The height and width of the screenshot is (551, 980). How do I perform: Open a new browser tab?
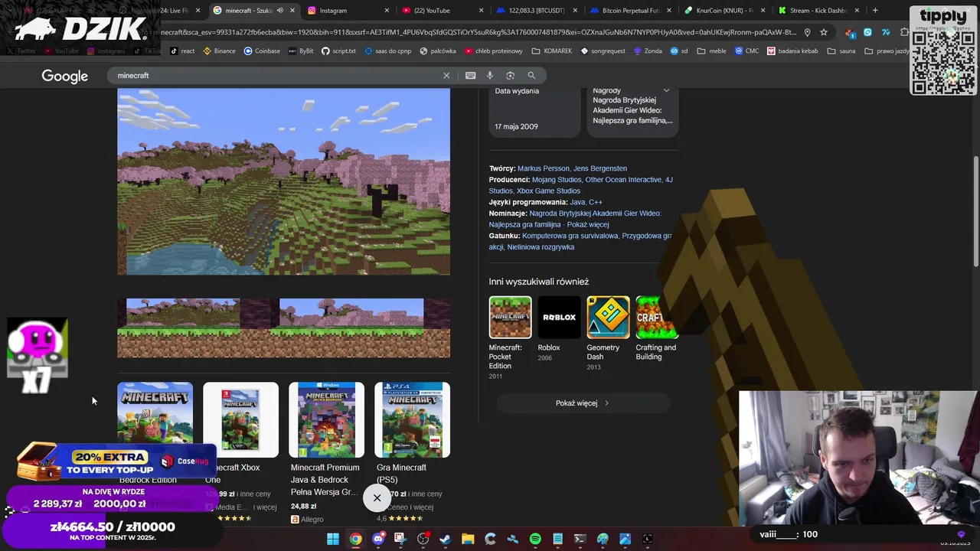tap(875, 11)
